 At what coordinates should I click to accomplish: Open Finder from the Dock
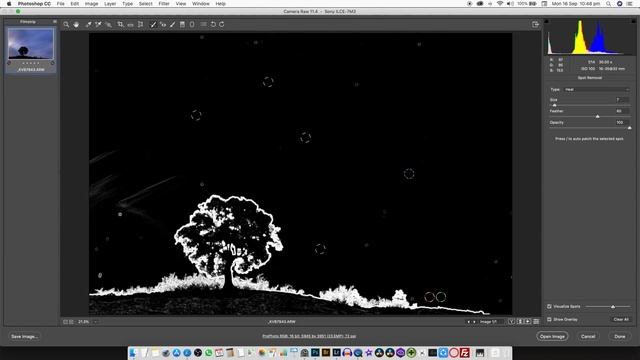click(x=133, y=353)
